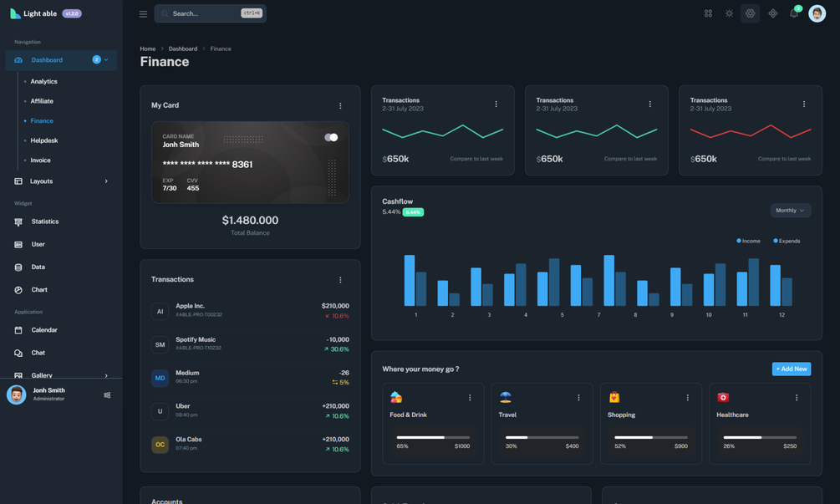The width and height of the screenshot is (840, 504).
Task: Click the Travel 30% progress bar
Action: 542,438
